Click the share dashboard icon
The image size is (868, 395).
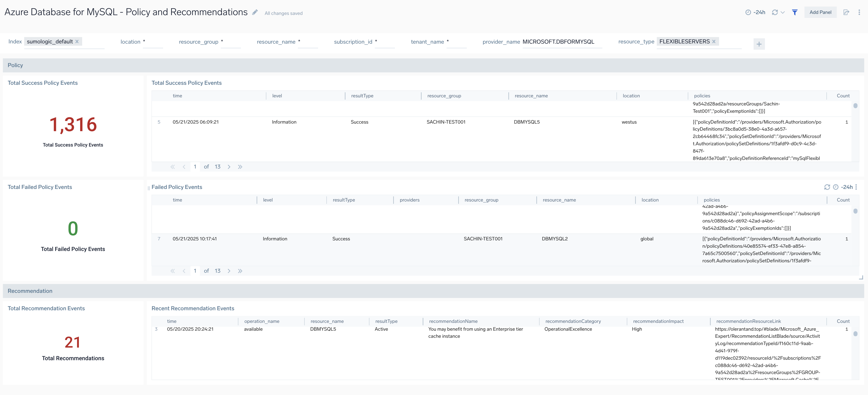coord(846,12)
